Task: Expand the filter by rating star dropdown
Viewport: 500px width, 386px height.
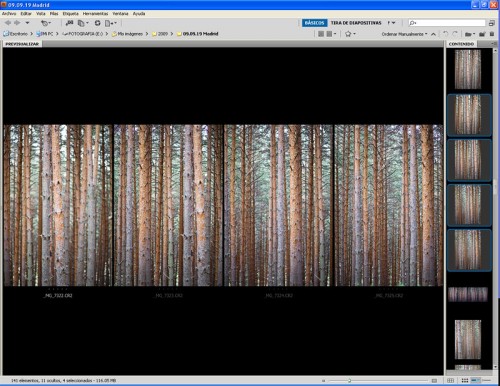Action: (350, 34)
